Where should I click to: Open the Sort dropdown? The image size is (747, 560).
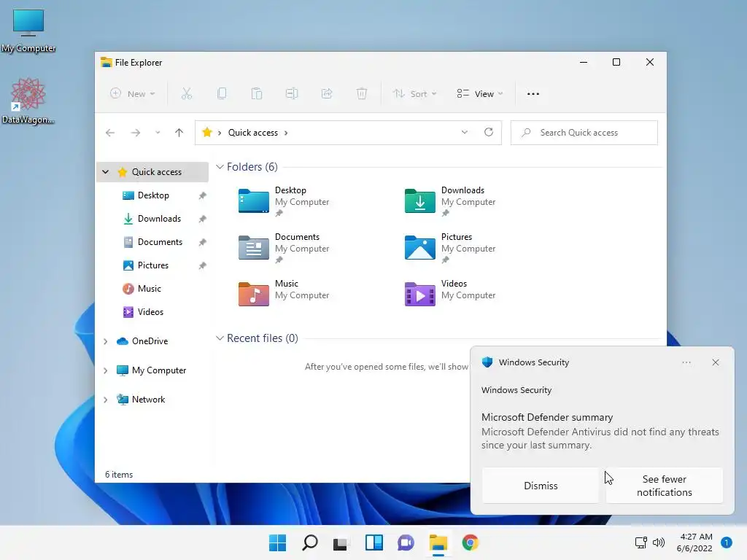coord(414,94)
